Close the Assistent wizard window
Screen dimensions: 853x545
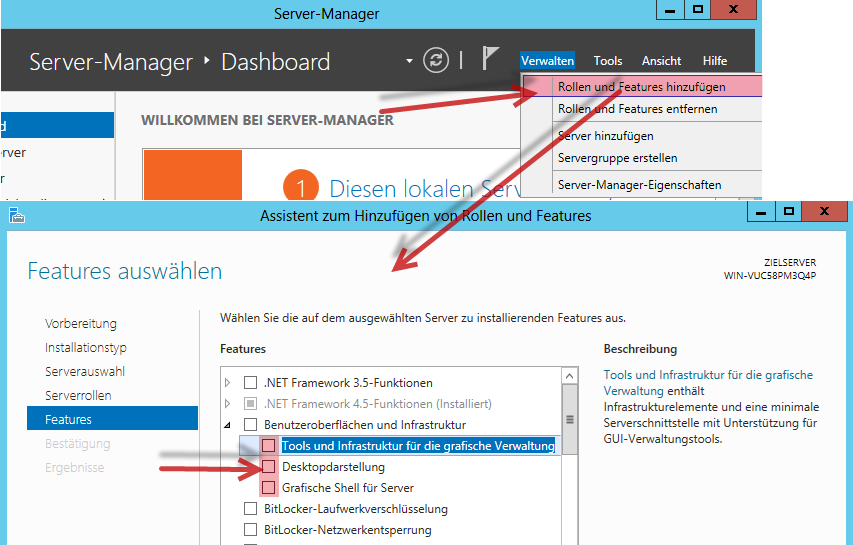(x=825, y=212)
